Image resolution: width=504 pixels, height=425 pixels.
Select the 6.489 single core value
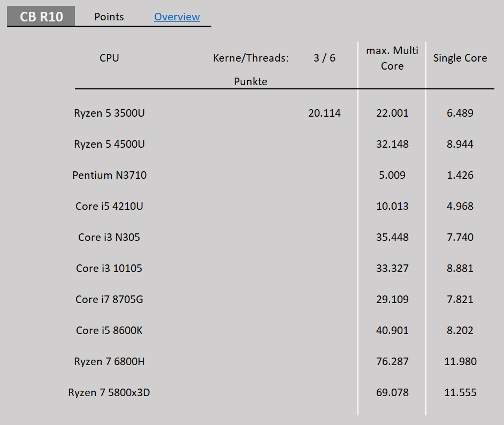click(x=460, y=113)
